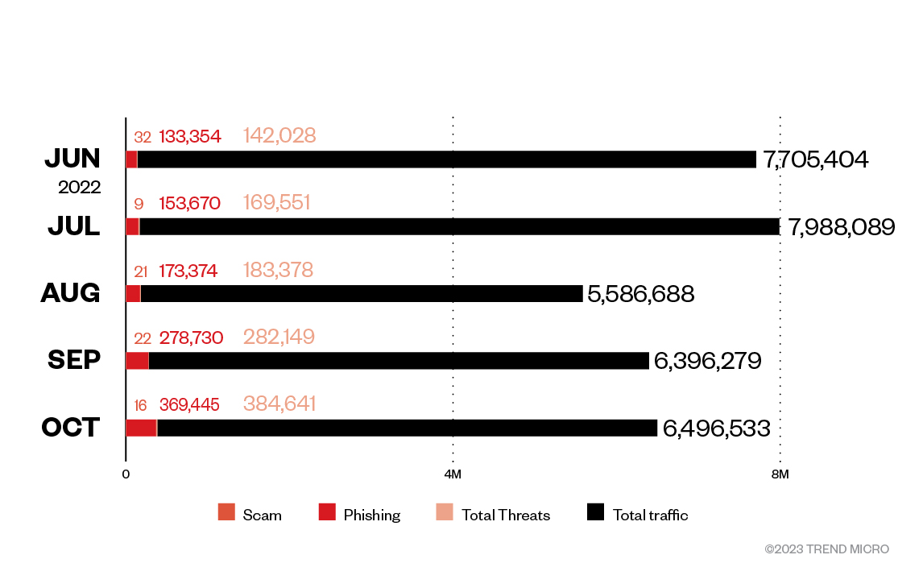Click the AUG black traffic bar
Viewport: 923px width, 588px height.
coord(362,293)
